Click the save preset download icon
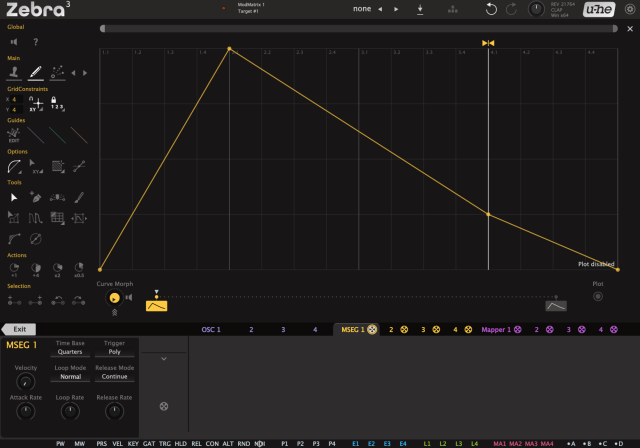The image size is (640, 448). pos(420,9)
